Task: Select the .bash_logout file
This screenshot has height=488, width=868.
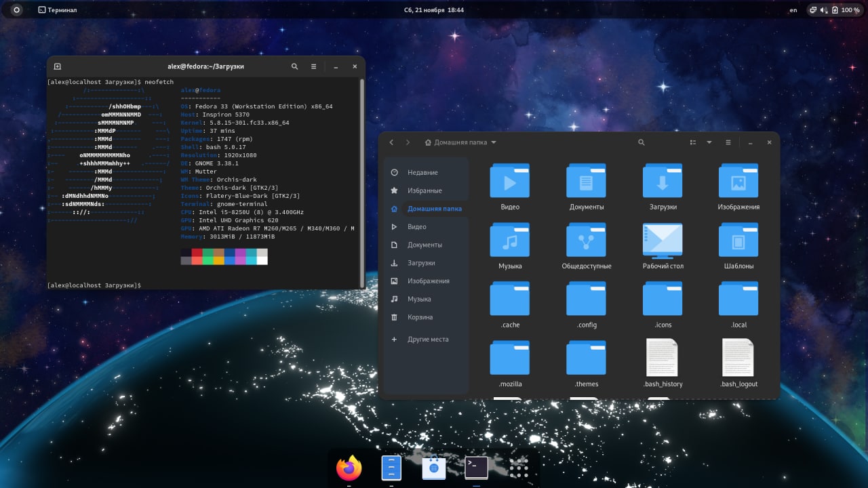Action: pos(738,358)
